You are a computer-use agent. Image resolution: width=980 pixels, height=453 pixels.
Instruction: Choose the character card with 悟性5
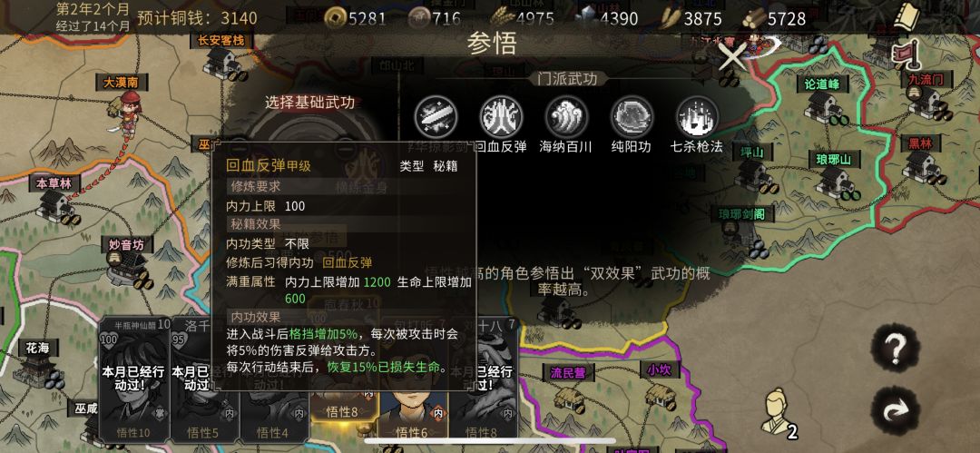point(202,379)
